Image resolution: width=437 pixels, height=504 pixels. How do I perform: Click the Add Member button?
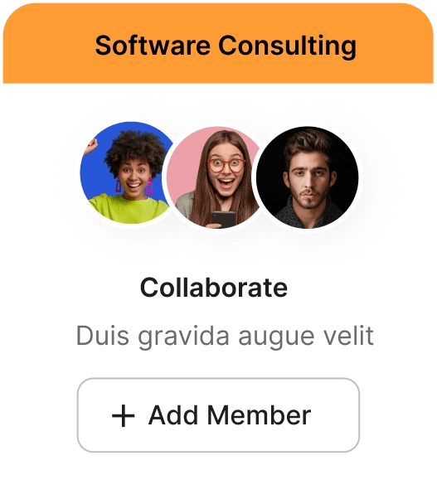coord(218,415)
